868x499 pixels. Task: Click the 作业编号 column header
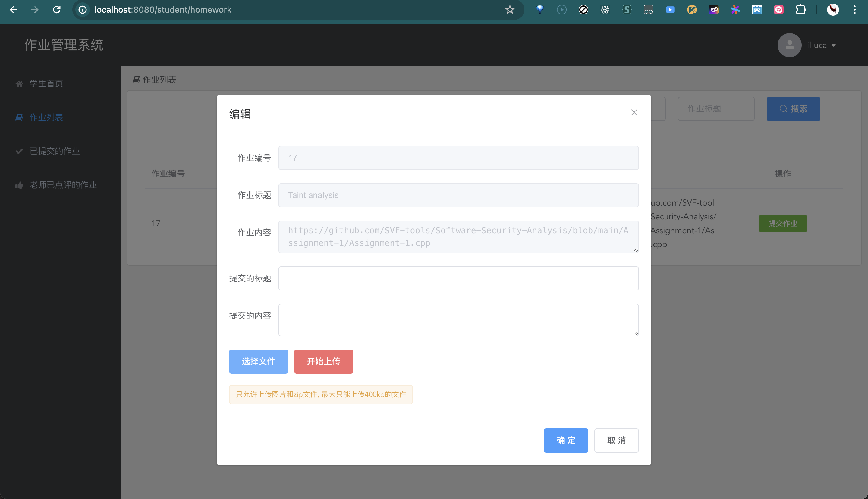click(x=168, y=174)
